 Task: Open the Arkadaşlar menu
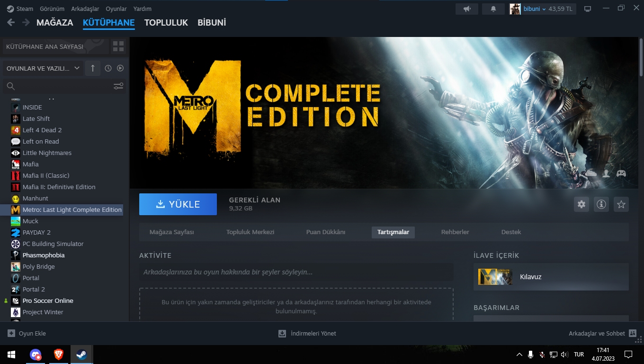pyautogui.click(x=85, y=9)
